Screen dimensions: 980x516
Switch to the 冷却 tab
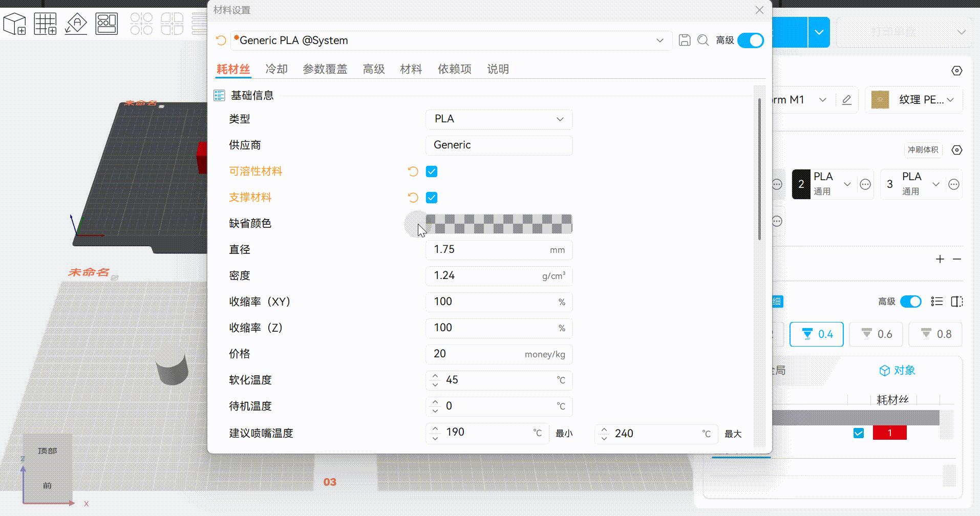point(276,69)
